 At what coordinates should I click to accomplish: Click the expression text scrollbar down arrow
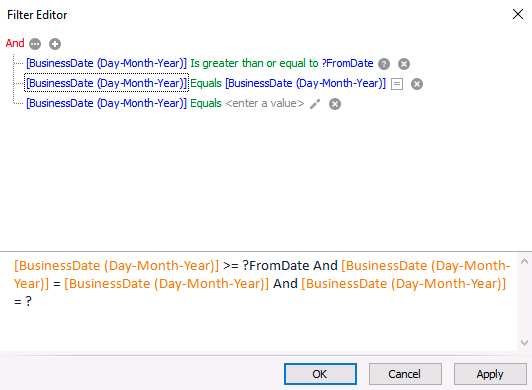click(524, 343)
